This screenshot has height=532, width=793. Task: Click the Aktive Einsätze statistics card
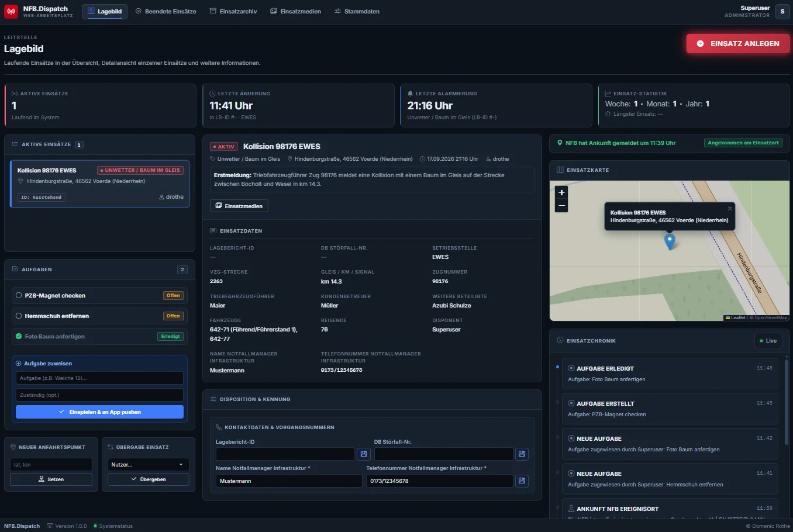(100, 105)
